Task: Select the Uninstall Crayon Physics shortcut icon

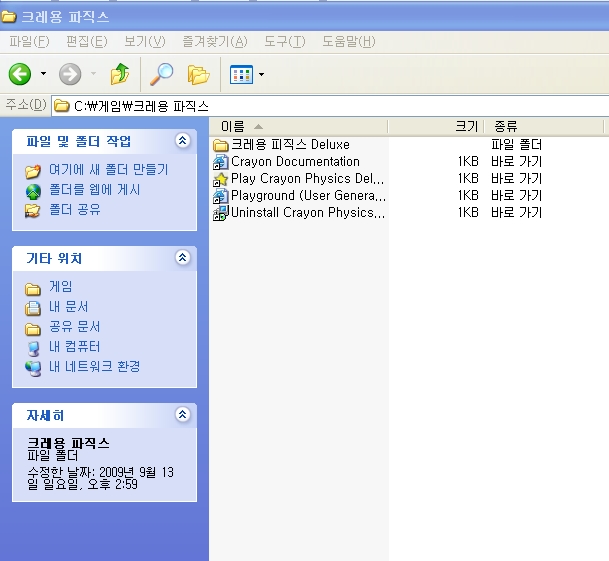Action: click(222, 213)
